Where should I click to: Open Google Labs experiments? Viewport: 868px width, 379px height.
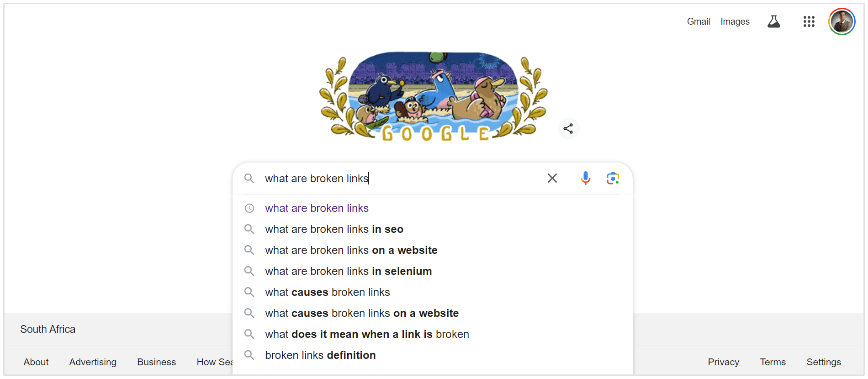[x=773, y=21]
